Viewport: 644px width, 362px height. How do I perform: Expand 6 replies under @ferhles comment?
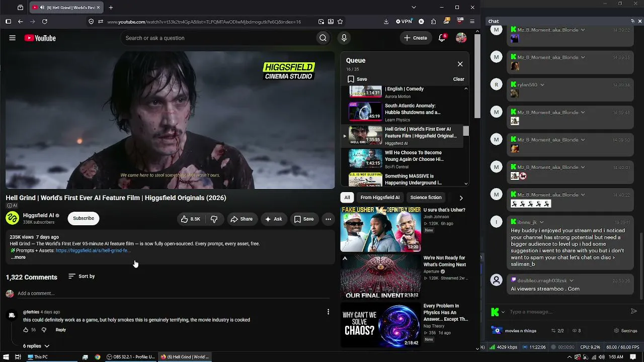tap(36, 346)
